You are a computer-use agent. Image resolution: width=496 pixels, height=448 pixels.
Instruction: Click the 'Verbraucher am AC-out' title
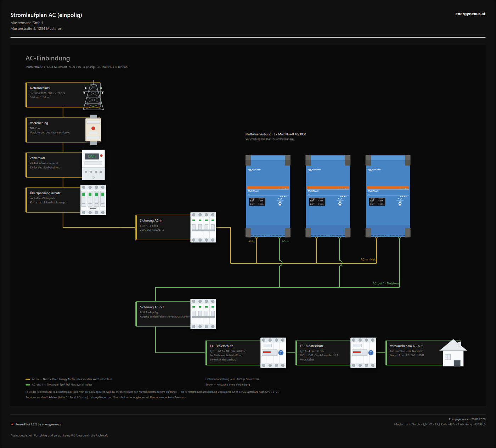[x=406, y=346]
